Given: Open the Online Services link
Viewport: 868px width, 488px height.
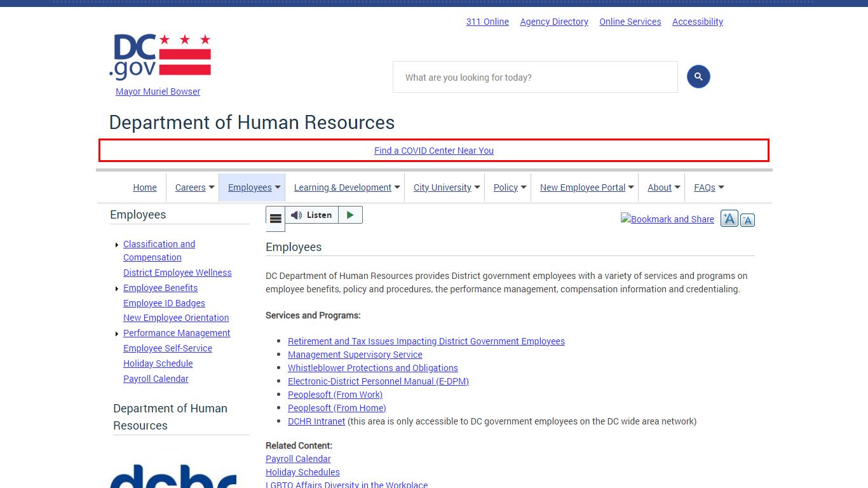Looking at the screenshot, I should click(x=630, y=22).
